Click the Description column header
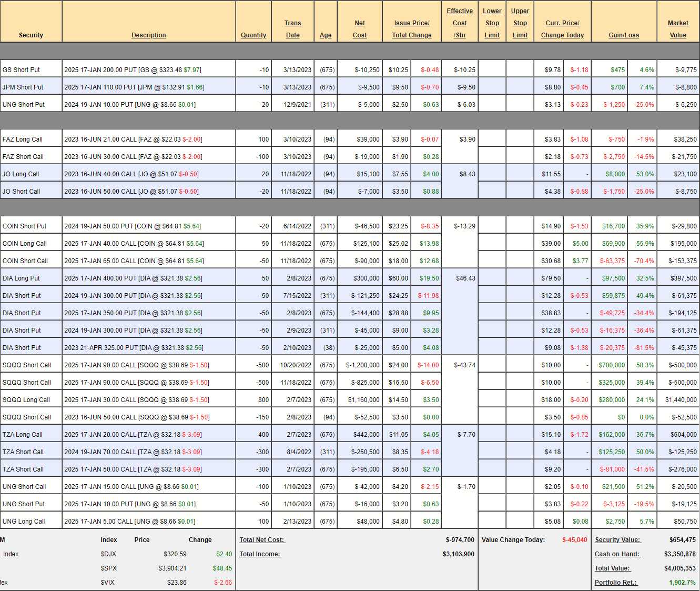Screen dimensions: 700x591 148,35
